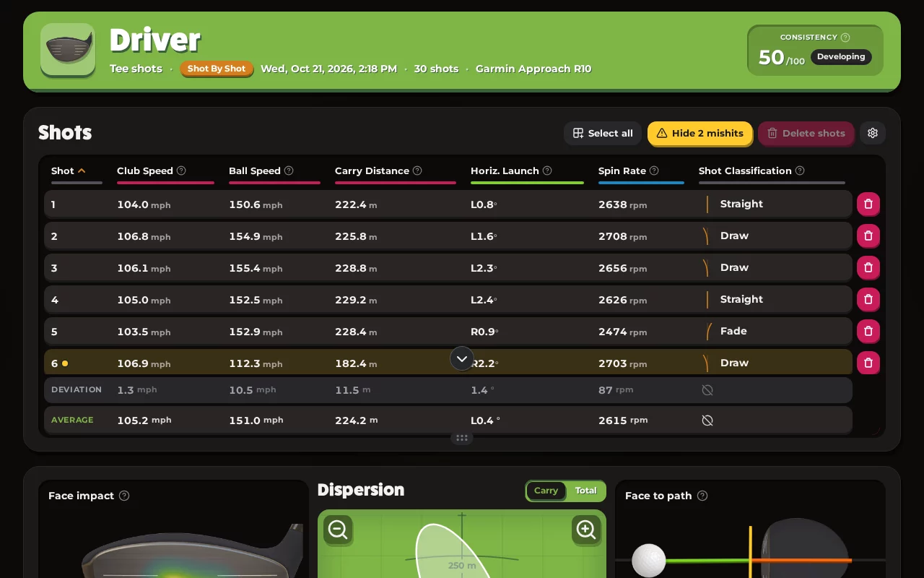The width and height of the screenshot is (924, 578).
Task: Click the Fade classification in shot 5
Action: [733, 331]
